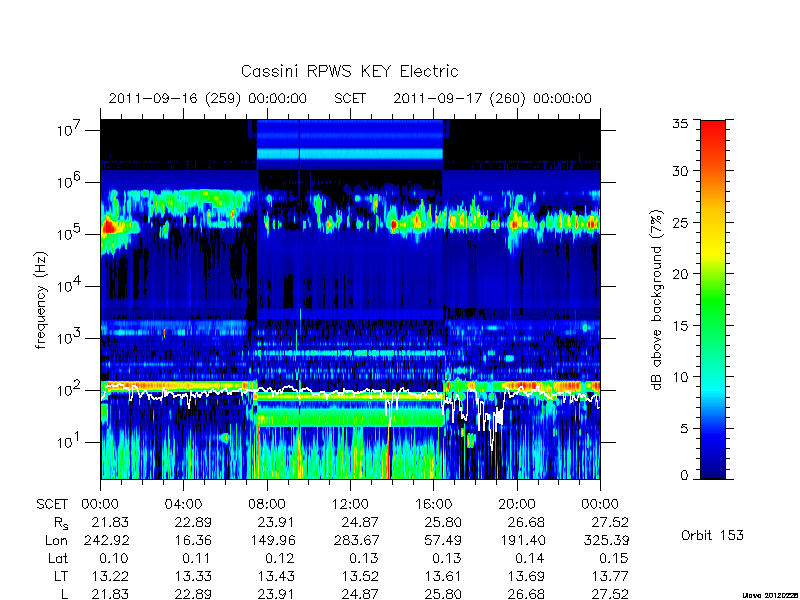Click the 08:00 time axis label

tap(267, 505)
